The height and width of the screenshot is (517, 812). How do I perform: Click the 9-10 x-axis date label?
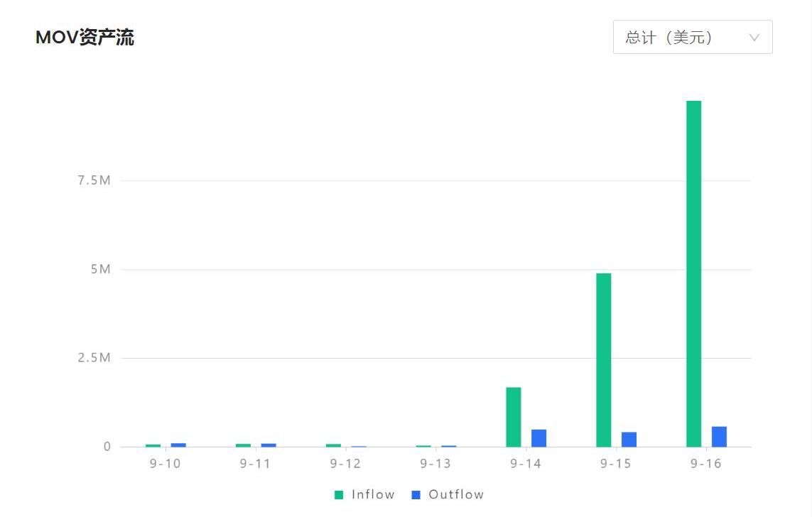[165, 464]
